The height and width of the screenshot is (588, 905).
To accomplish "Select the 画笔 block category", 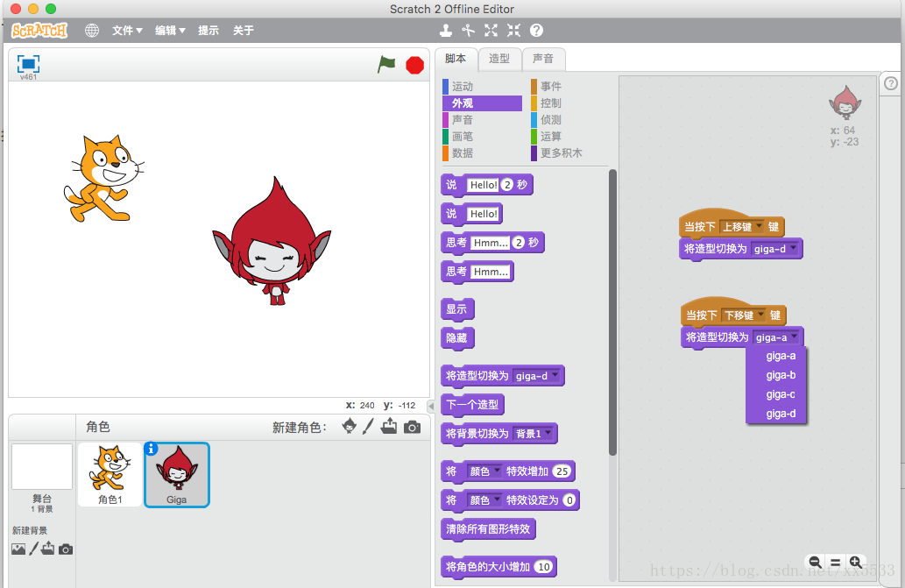I will click(482, 137).
